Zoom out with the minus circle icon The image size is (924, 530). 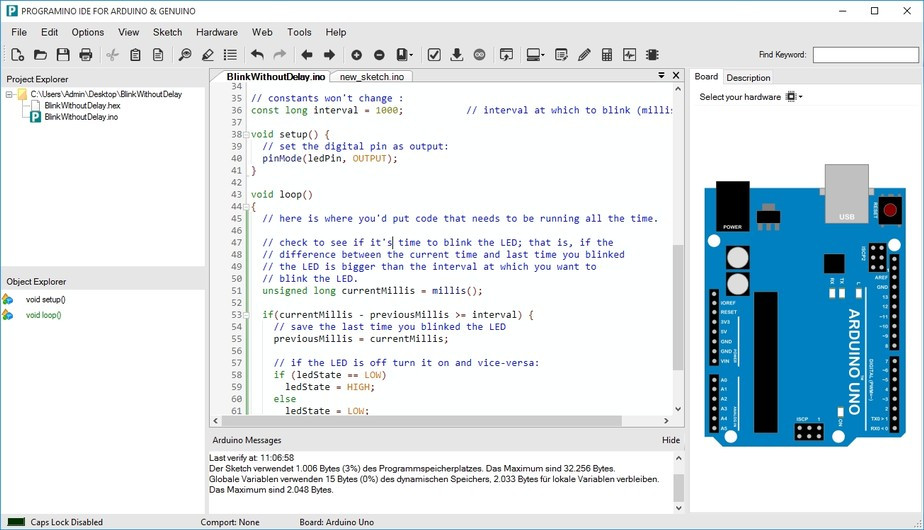point(379,55)
